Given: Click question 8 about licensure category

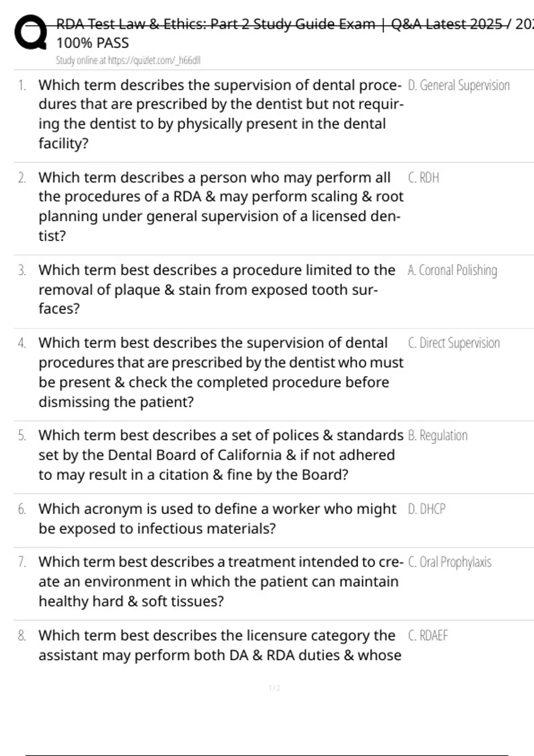Looking at the screenshot, I should pyautogui.click(x=219, y=645).
